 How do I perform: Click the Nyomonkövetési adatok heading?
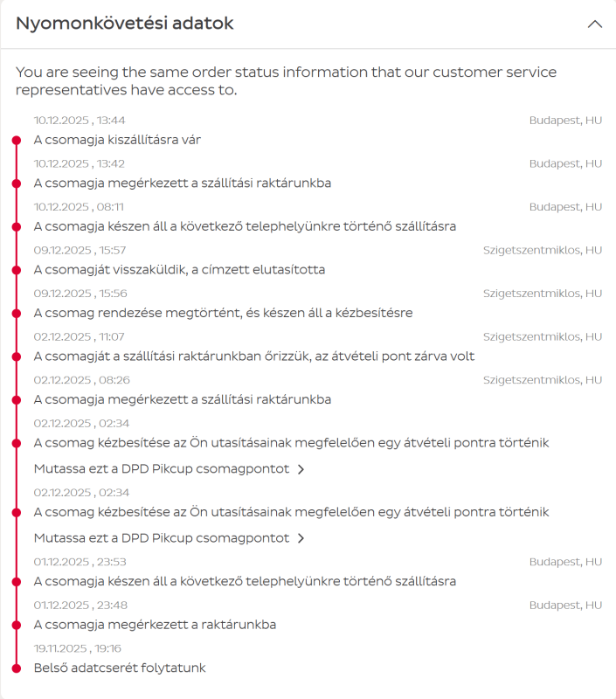coord(125,24)
